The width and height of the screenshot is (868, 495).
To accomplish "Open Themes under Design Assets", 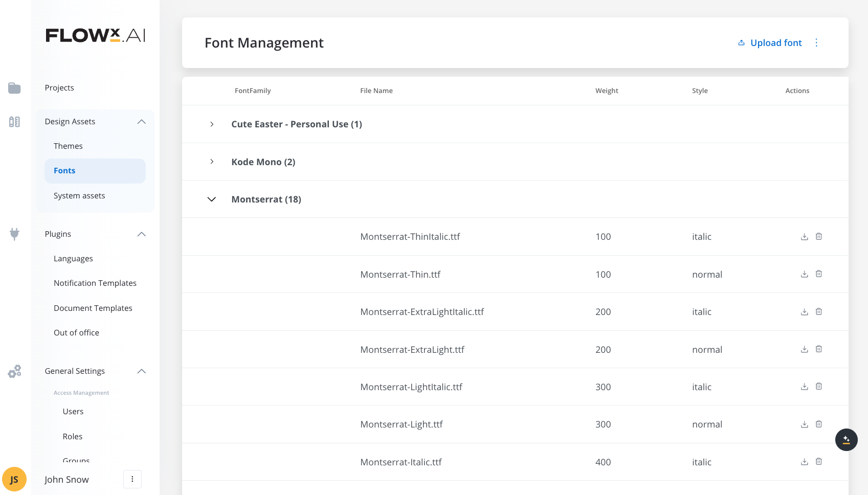I will (x=68, y=146).
